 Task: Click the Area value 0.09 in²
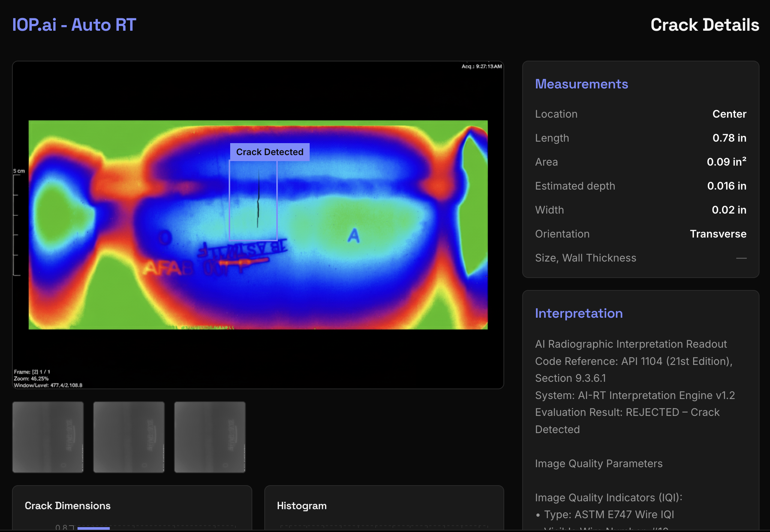tap(726, 162)
